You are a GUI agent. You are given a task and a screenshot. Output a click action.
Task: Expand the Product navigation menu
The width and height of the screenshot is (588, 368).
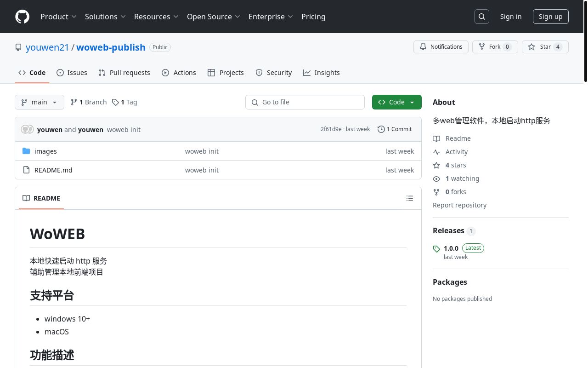(58, 17)
